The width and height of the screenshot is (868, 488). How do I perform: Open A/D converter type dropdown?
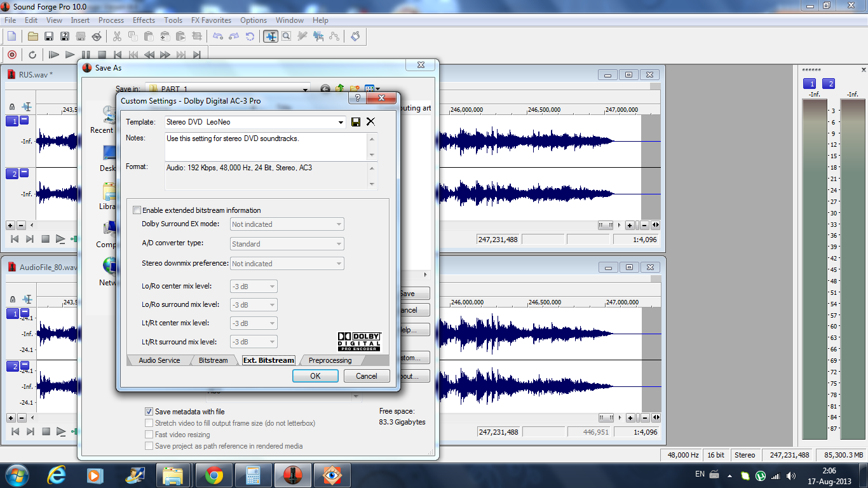click(x=339, y=244)
